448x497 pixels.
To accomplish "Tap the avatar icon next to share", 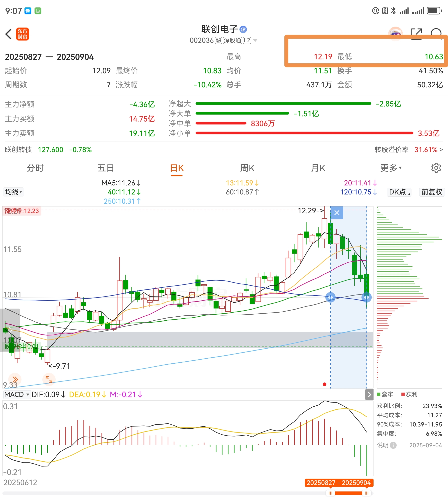I will (395, 34).
